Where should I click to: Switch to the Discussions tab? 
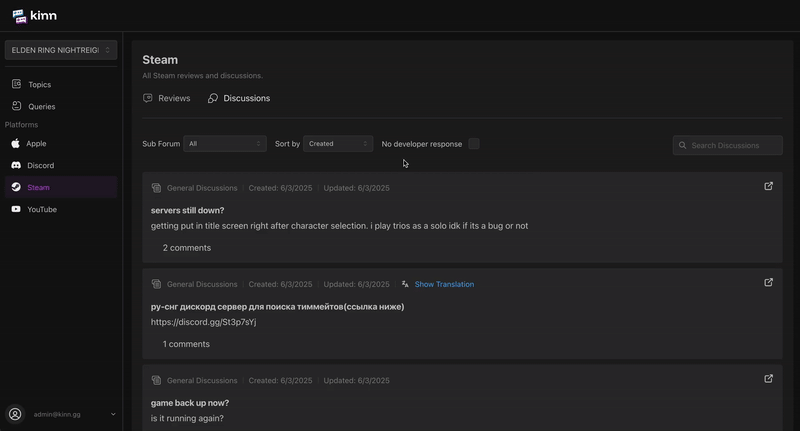(239, 98)
